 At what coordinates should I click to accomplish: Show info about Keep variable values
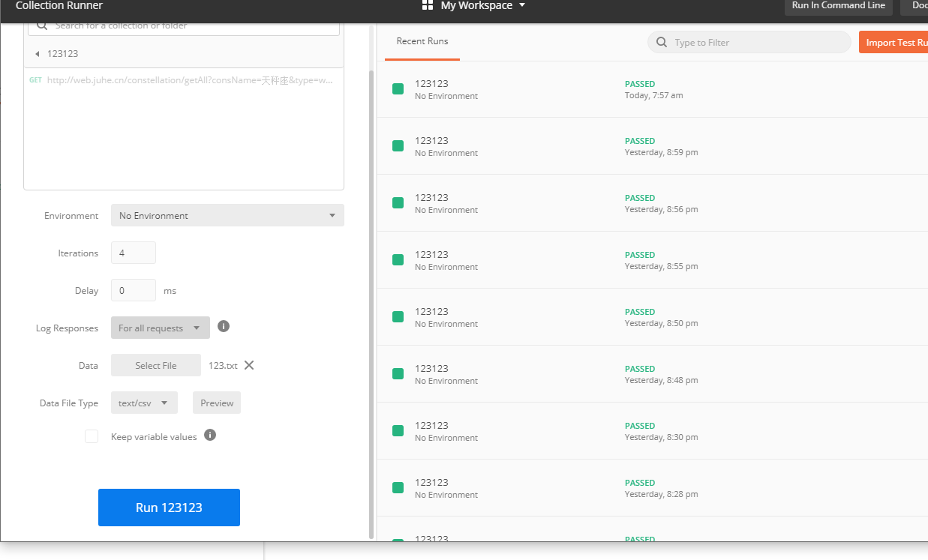tap(210, 435)
